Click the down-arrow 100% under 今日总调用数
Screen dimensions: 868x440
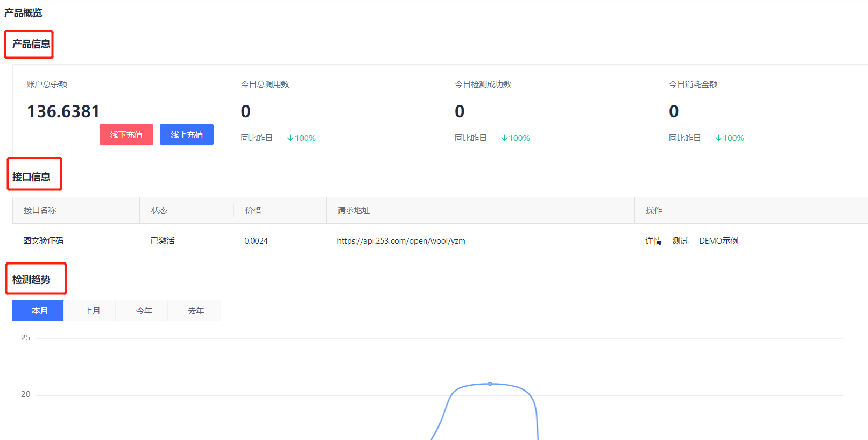click(301, 138)
